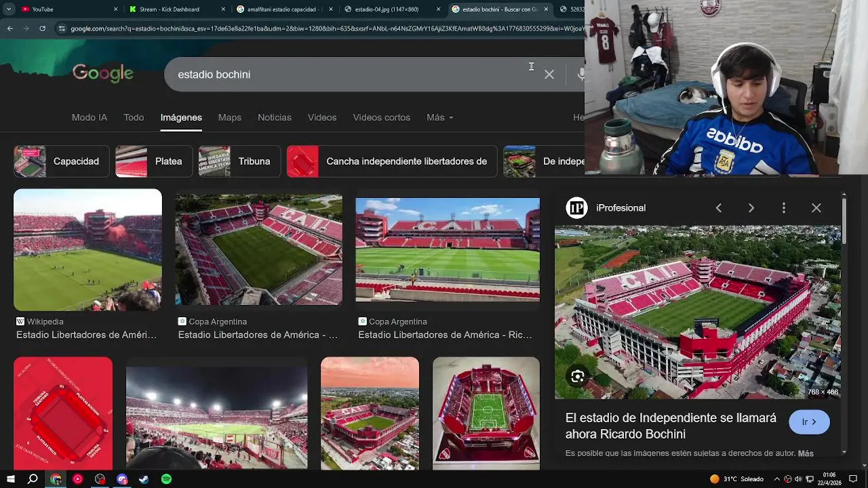This screenshot has height=488, width=868.
Task: Open the Más copyright info link
Action: tap(806, 453)
